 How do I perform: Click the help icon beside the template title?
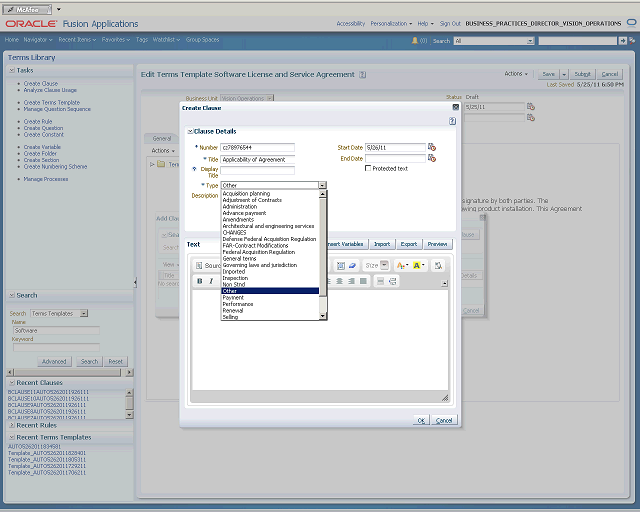click(x=362, y=75)
